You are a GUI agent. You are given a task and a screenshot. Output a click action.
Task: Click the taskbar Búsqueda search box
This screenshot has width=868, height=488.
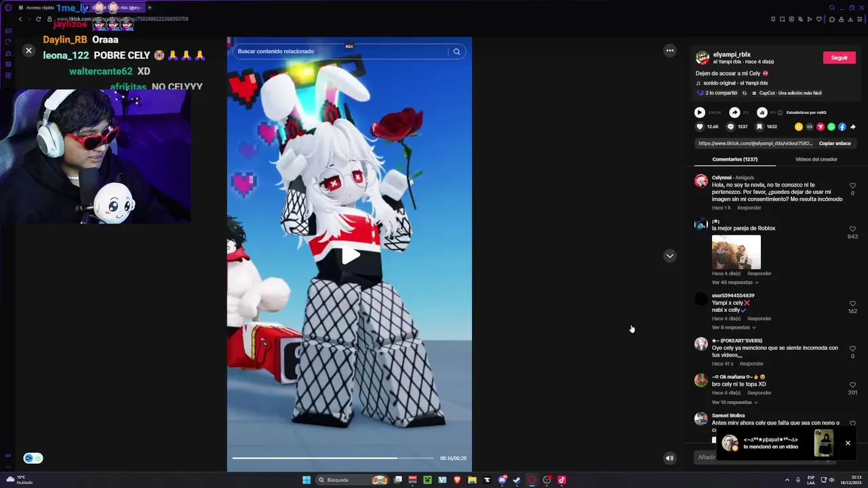352,480
